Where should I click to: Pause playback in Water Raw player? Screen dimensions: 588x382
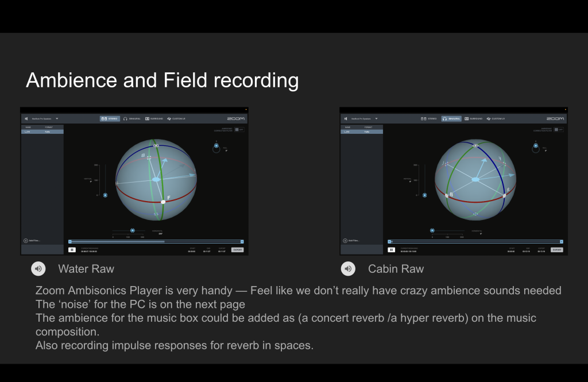click(72, 249)
